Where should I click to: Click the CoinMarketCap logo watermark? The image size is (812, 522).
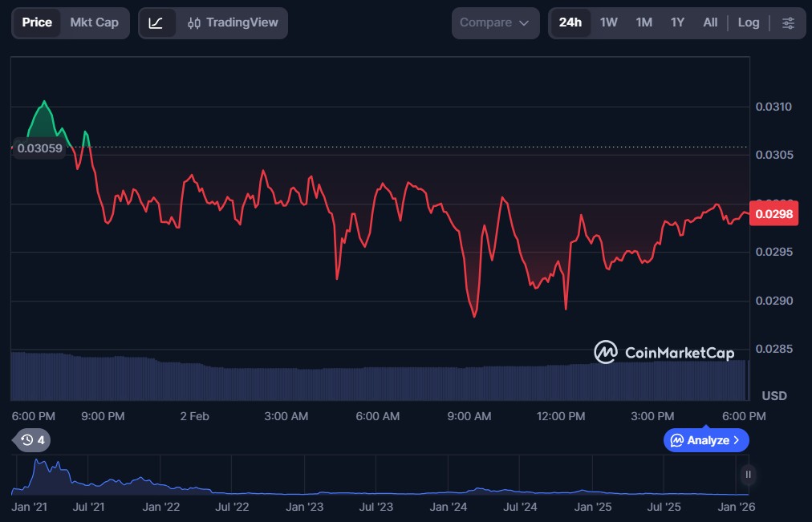click(664, 352)
